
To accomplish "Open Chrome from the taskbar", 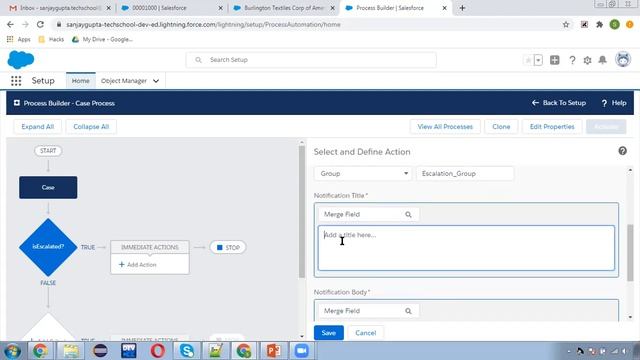I will [x=40, y=351].
